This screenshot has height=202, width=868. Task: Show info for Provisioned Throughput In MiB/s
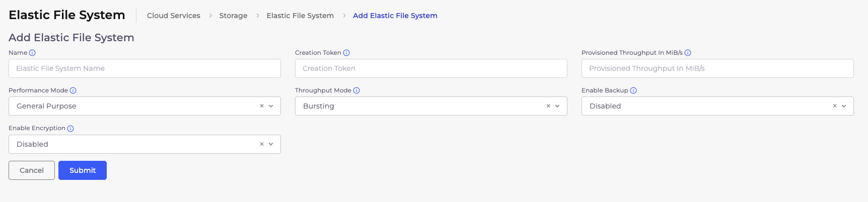tap(688, 53)
